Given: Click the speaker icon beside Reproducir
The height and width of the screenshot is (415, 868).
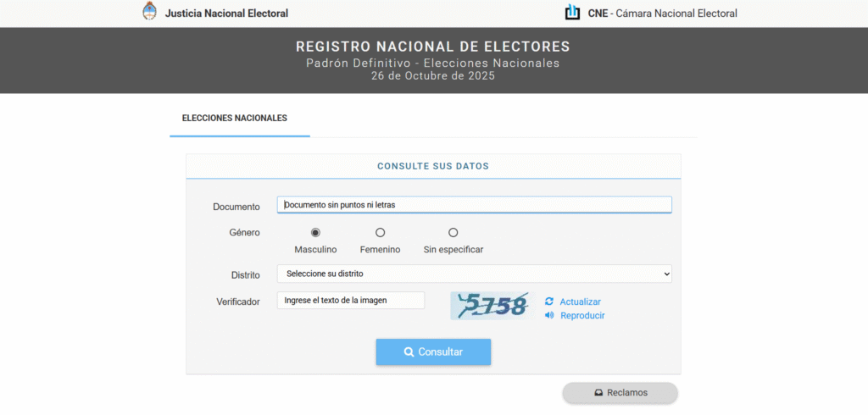Looking at the screenshot, I should (x=549, y=315).
